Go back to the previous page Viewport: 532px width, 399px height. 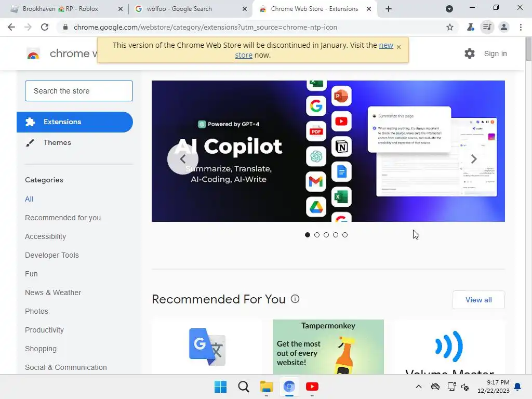click(x=11, y=27)
